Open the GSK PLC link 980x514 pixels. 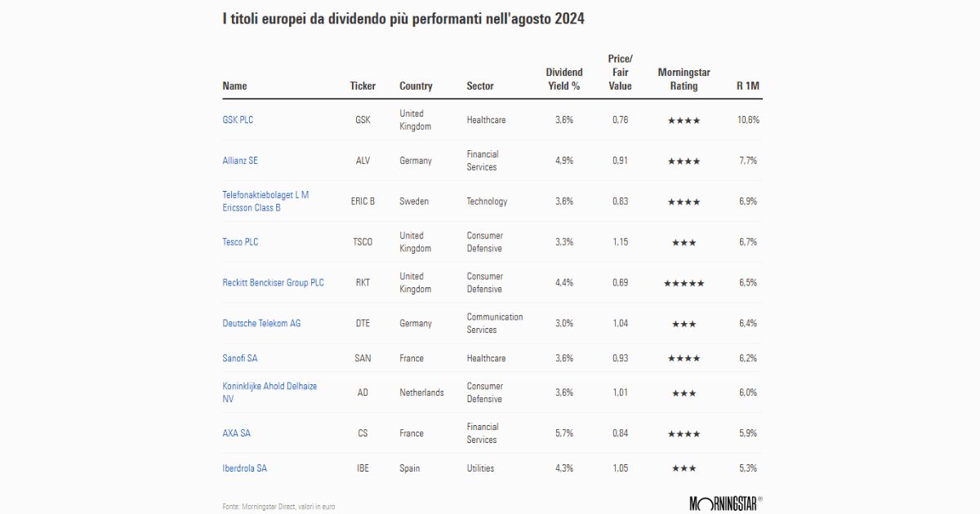coord(238,120)
